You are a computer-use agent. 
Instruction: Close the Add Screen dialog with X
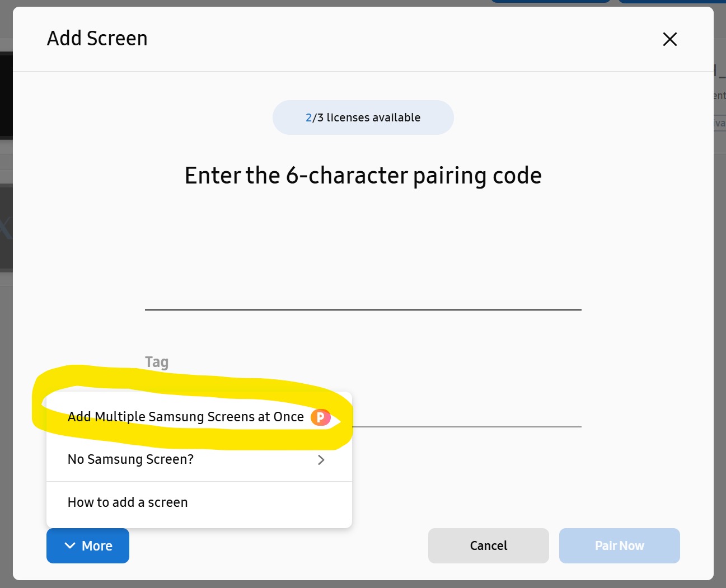[669, 39]
